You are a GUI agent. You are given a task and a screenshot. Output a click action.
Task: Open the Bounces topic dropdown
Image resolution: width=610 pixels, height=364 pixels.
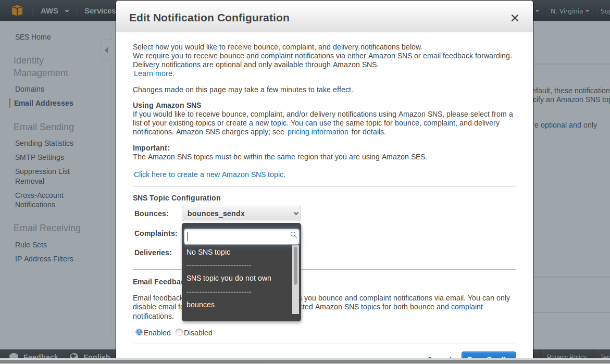click(241, 214)
